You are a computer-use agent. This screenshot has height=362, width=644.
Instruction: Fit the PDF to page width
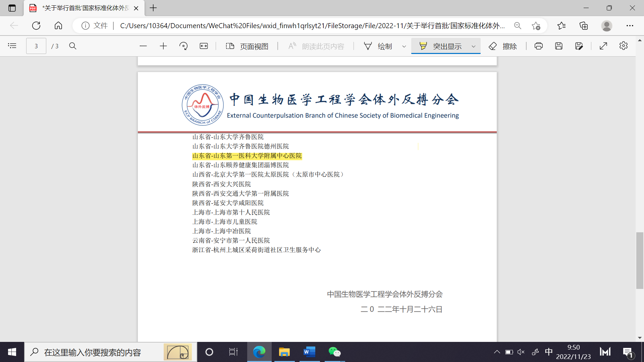tap(204, 46)
